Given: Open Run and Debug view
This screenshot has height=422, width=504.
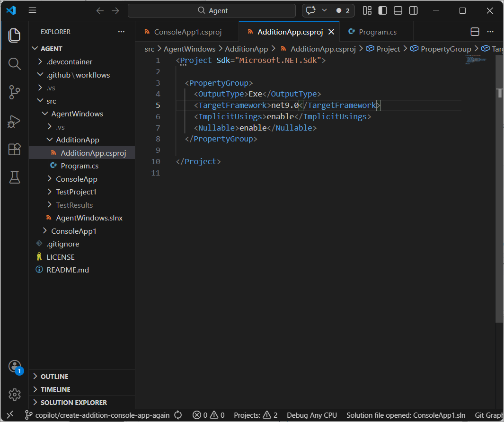Looking at the screenshot, I should 15,121.
